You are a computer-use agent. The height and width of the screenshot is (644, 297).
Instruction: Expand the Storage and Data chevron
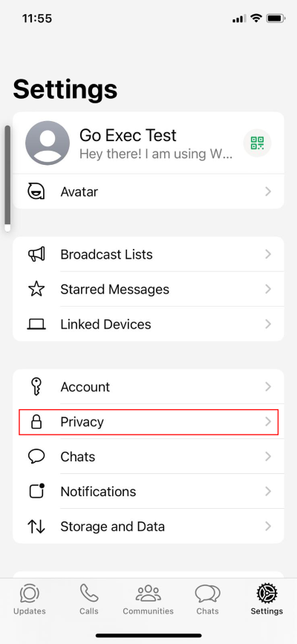268,526
